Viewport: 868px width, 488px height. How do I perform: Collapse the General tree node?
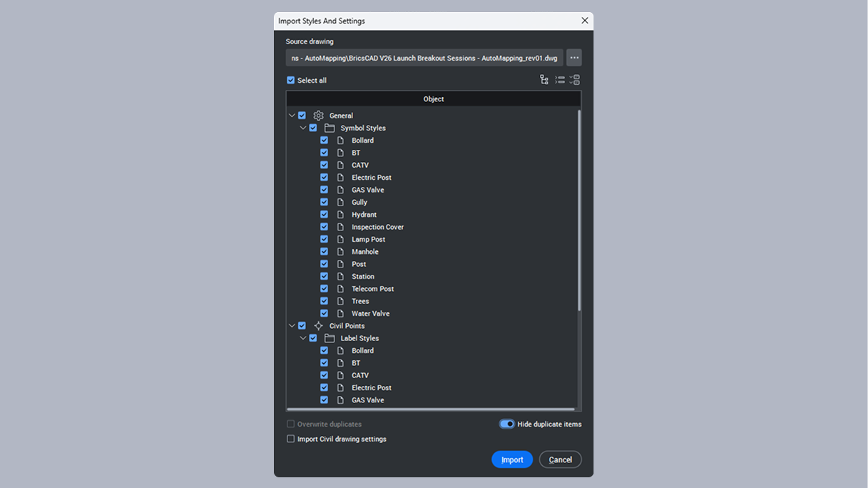[x=292, y=115]
